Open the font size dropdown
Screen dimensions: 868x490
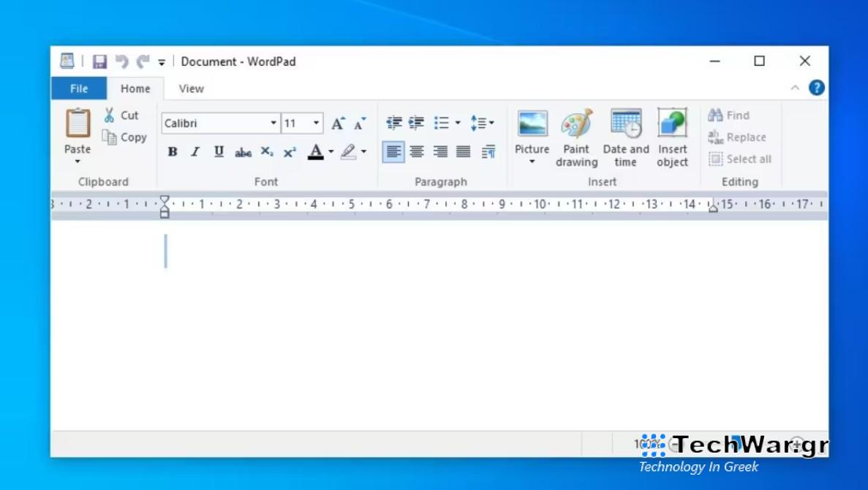317,123
